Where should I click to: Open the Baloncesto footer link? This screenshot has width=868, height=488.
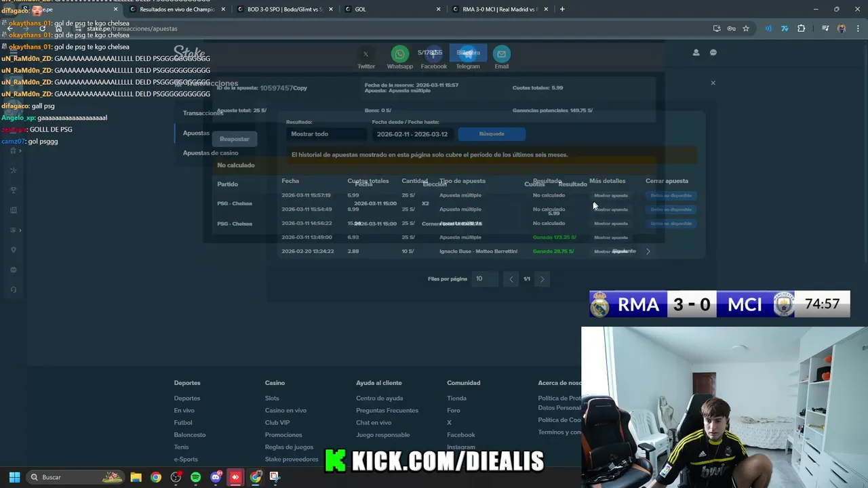pyautogui.click(x=190, y=434)
